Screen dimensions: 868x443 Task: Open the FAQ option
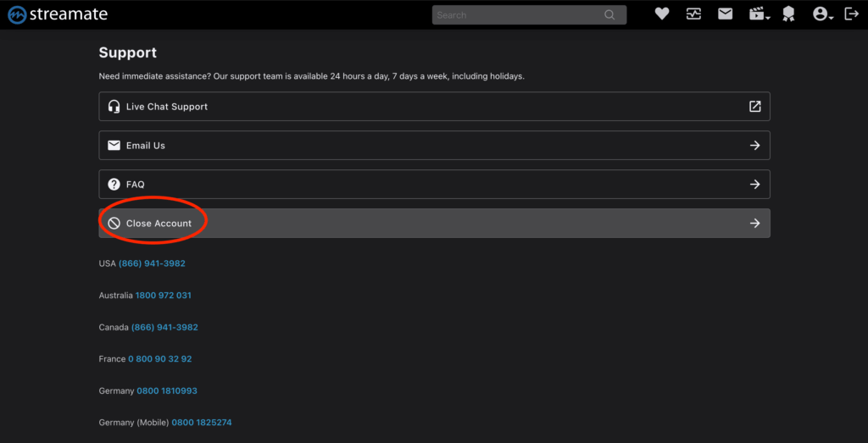[x=136, y=185]
